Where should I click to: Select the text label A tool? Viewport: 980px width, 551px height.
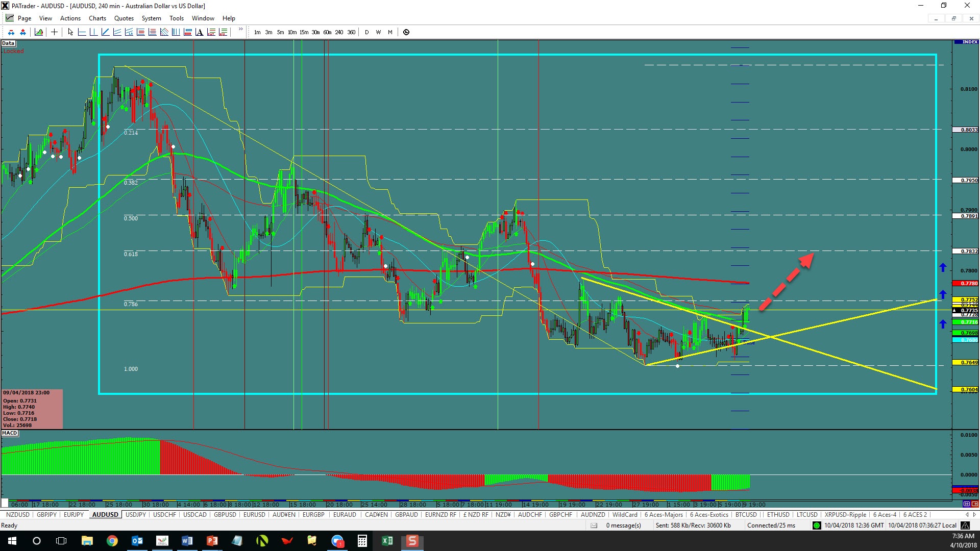pos(199,32)
